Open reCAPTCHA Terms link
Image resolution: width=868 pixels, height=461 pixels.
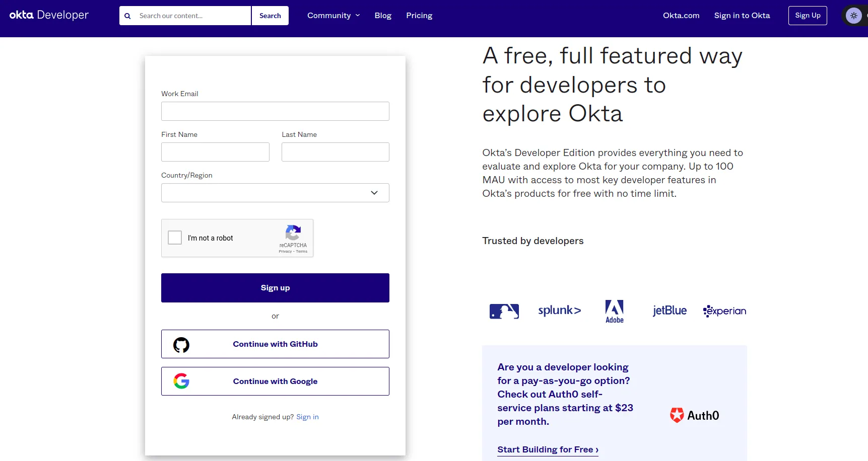(x=302, y=252)
